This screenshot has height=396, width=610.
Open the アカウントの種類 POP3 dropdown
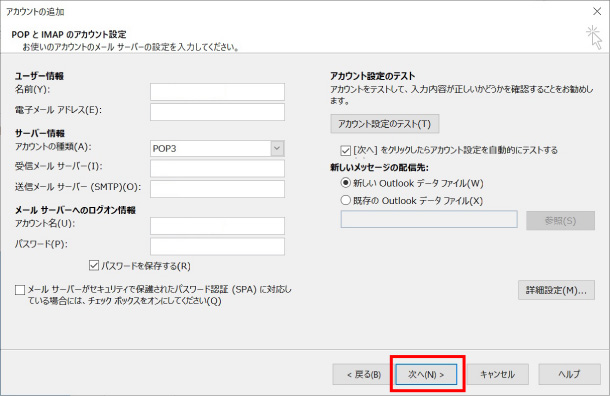click(217, 149)
